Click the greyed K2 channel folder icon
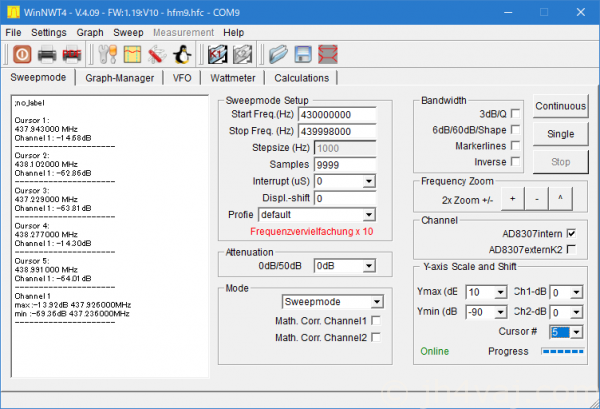 pos(242,54)
